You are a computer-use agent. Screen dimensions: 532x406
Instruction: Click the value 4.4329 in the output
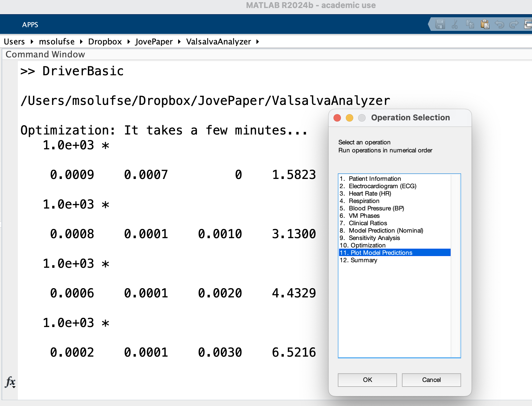[294, 293]
